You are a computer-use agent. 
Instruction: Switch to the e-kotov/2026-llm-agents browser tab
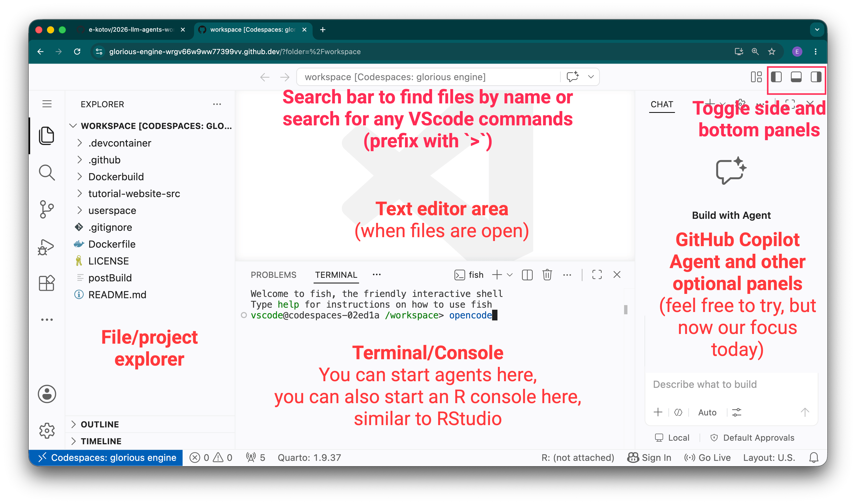point(131,30)
